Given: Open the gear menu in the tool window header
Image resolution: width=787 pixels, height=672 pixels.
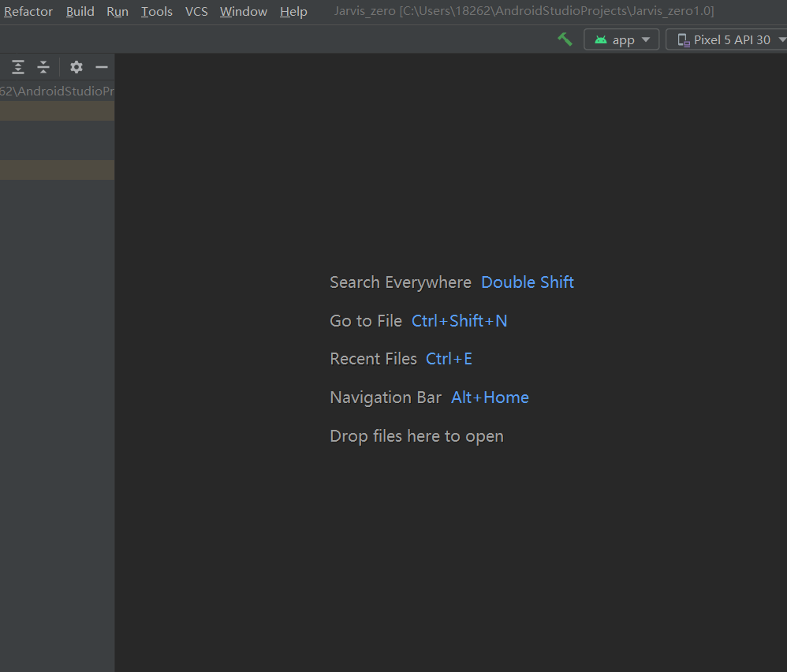Looking at the screenshot, I should [76, 67].
